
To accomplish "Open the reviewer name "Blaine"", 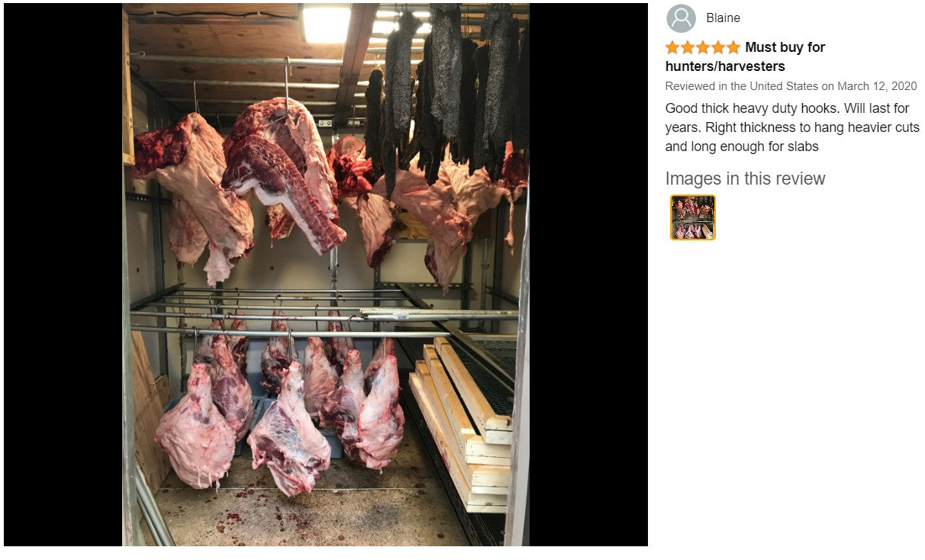I will click(723, 18).
